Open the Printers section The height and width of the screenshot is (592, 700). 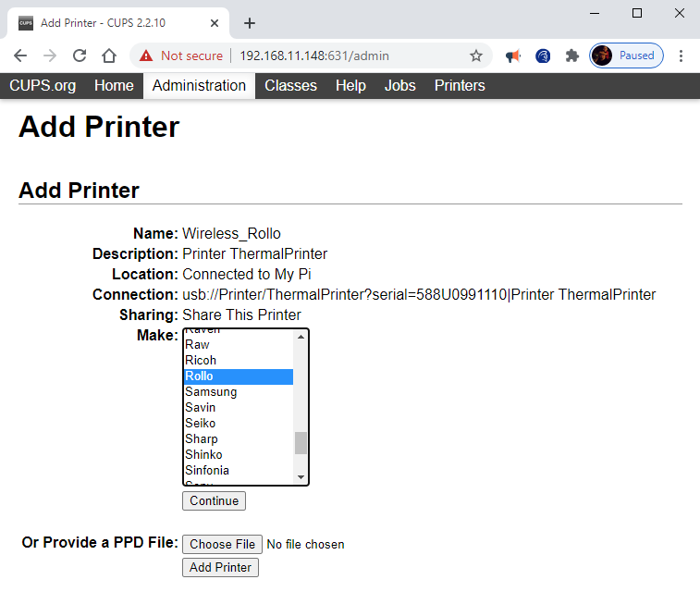[x=460, y=86]
